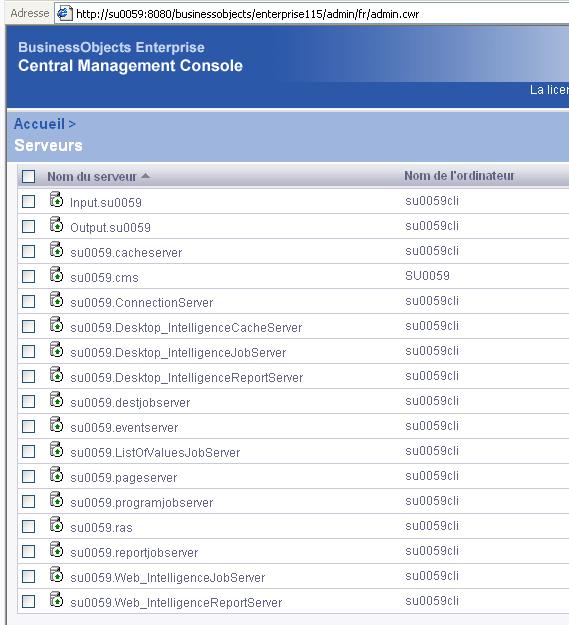Click the icon beside su0059.Desktop_IntelligenceCacheServer
This screenshot has height=625, width=569.
pyautogui.click(x=56, y=325)
